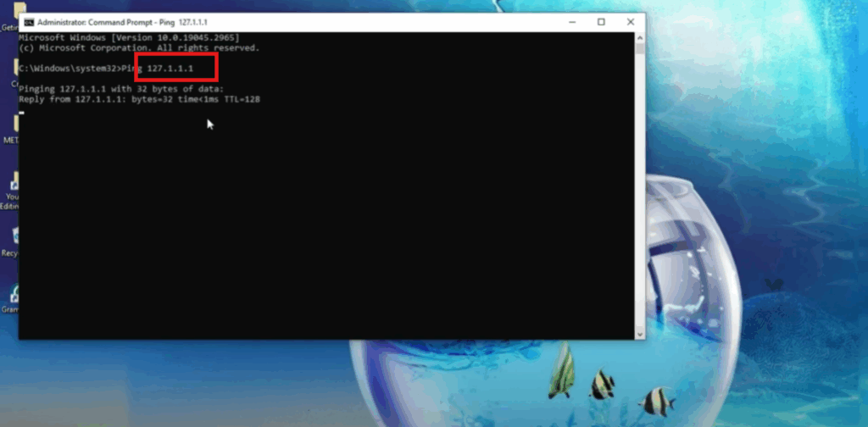Click the scrollbar up arrow

point(640,36)
